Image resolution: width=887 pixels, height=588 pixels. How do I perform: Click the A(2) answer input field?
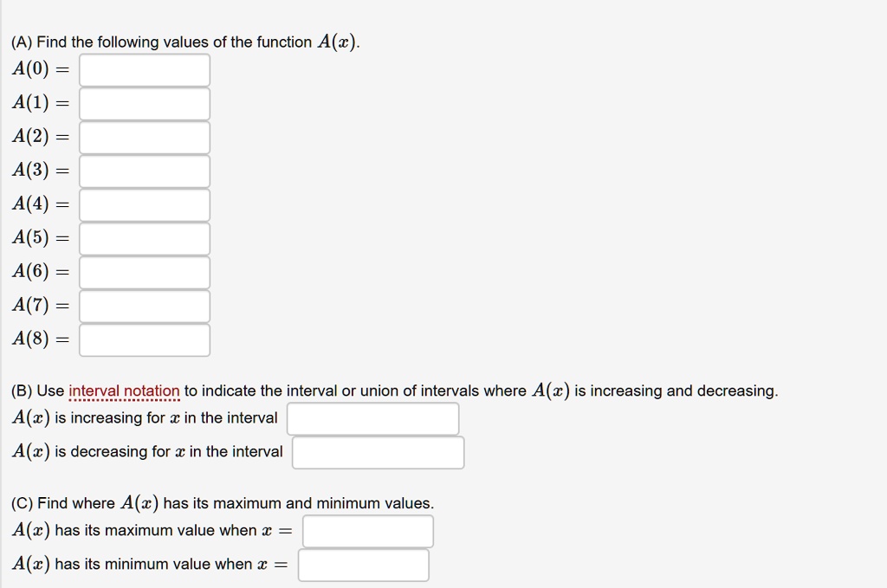click(x=145, y=137)
